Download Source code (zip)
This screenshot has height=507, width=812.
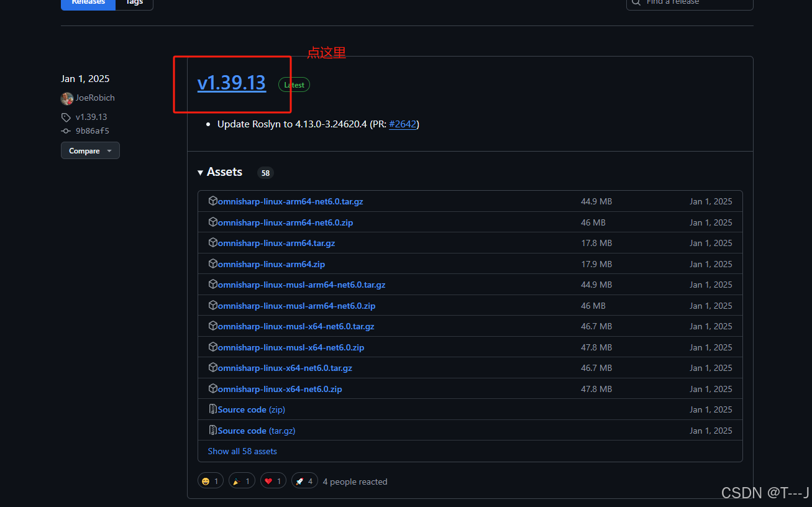[x=252, y=409]
